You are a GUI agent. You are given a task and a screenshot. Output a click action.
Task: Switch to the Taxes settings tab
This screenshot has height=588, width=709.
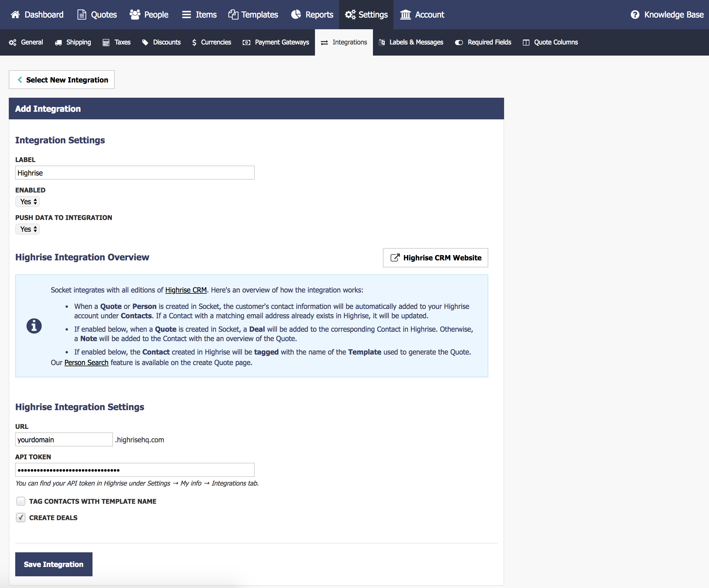pyautogui.click(x=117, y=42)
